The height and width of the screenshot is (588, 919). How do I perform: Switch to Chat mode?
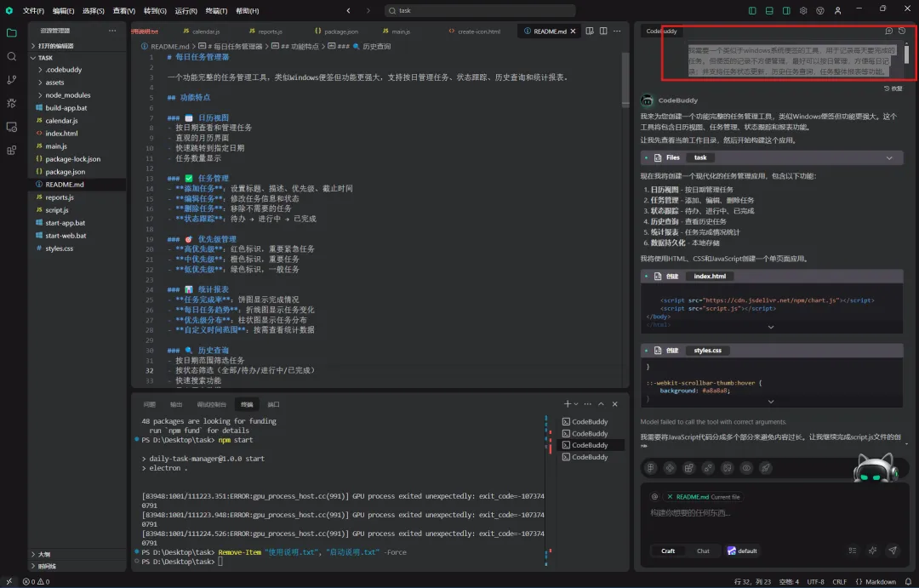click(x=704, y=551)
